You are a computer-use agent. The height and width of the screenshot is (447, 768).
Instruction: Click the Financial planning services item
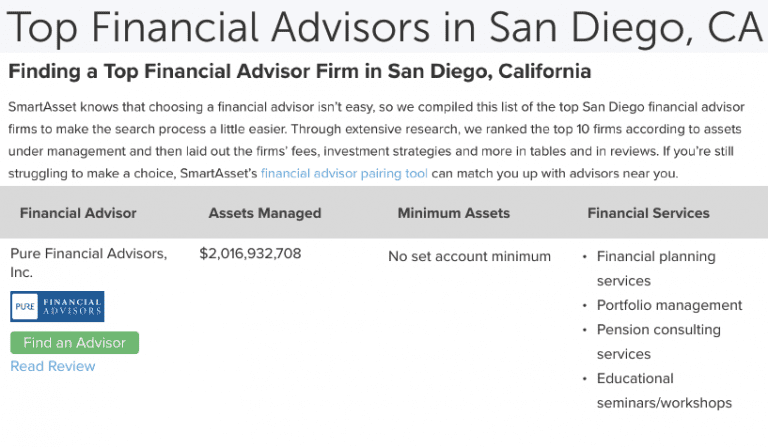coord(656,268)
